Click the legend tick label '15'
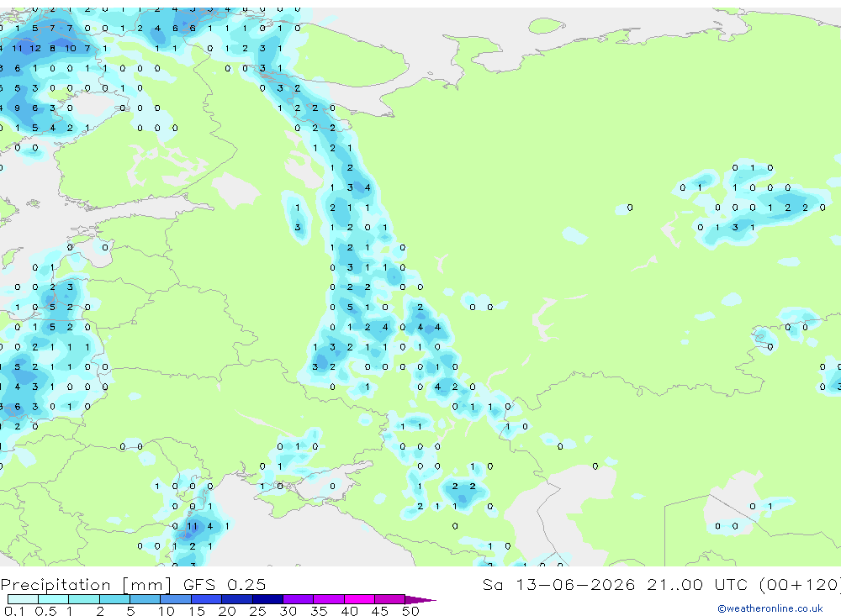This screenshot has width=841, height=616. 196,611
